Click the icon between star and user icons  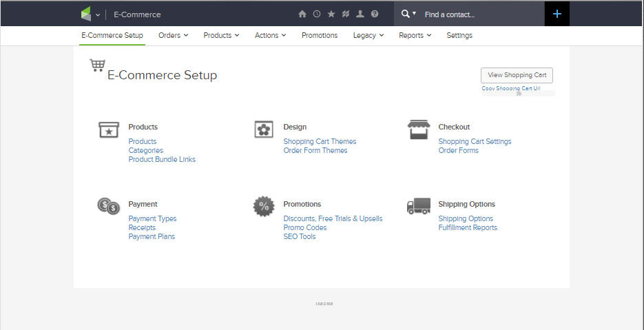coord(345,14)
